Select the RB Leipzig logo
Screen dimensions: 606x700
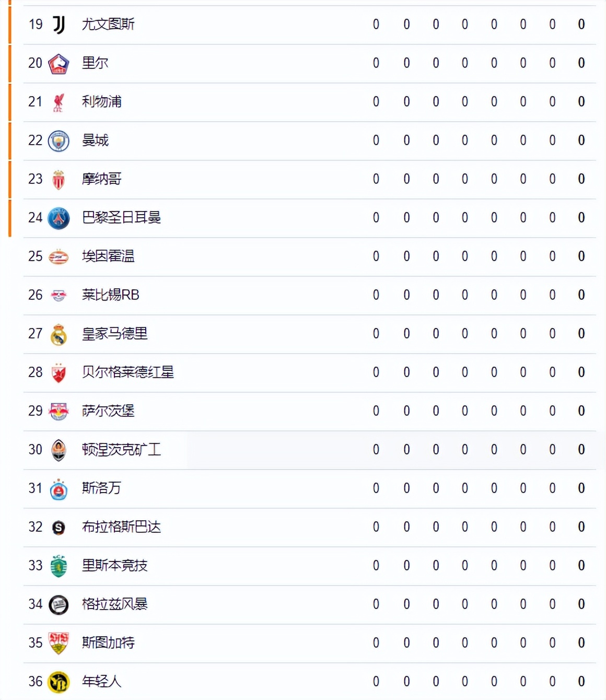[59, 296]
